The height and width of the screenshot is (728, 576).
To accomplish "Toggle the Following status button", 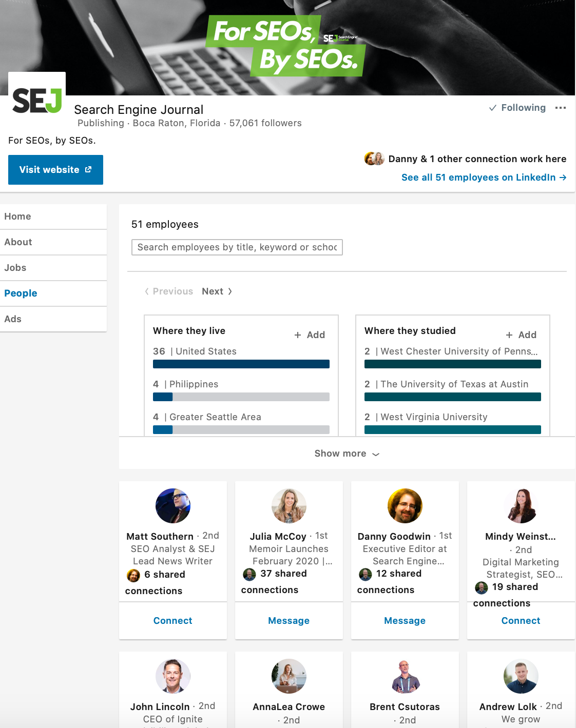I will point(517,108).
